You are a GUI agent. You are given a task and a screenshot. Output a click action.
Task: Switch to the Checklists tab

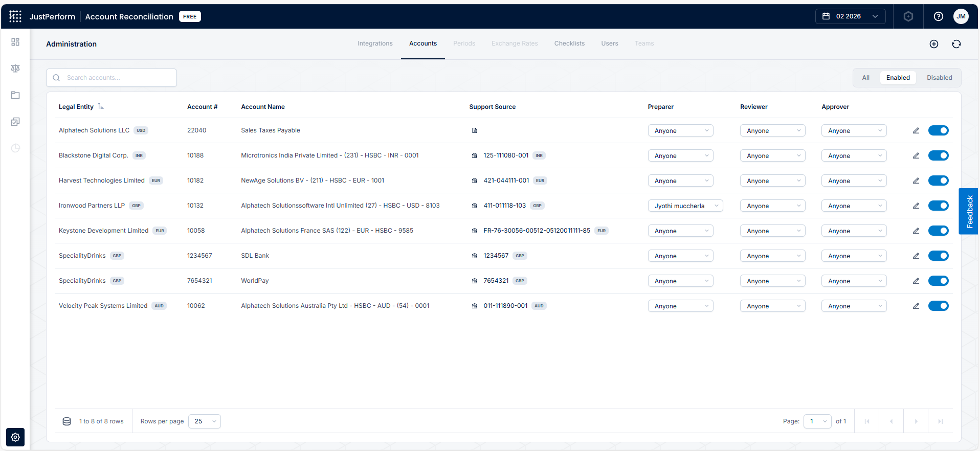click(569, 43)
